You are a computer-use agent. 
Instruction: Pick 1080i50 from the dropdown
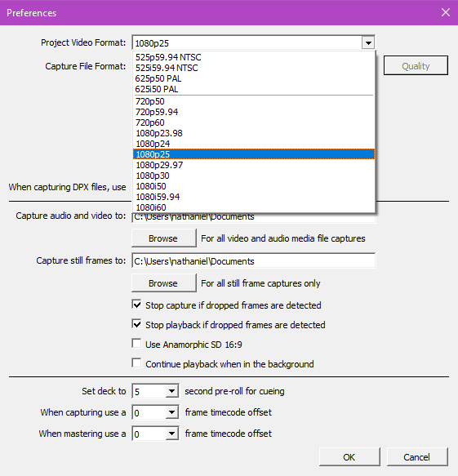pos(254,186)
